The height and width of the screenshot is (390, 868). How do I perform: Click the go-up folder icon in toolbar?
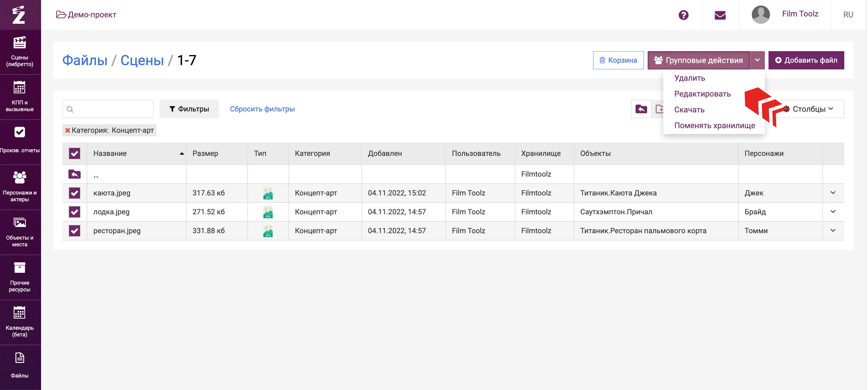pyautogui.click(x=641, y=109)
